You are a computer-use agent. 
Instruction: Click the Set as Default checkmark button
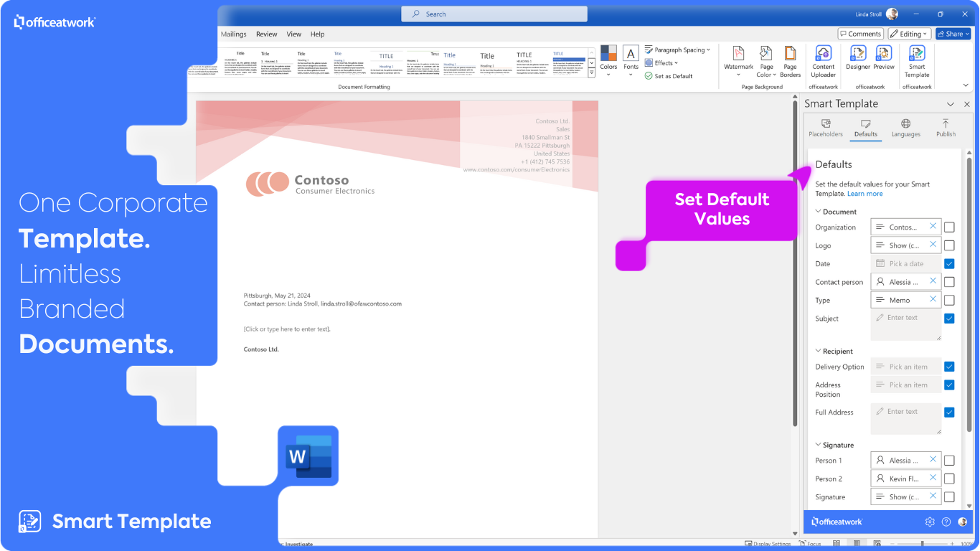(x=668, y=76)
